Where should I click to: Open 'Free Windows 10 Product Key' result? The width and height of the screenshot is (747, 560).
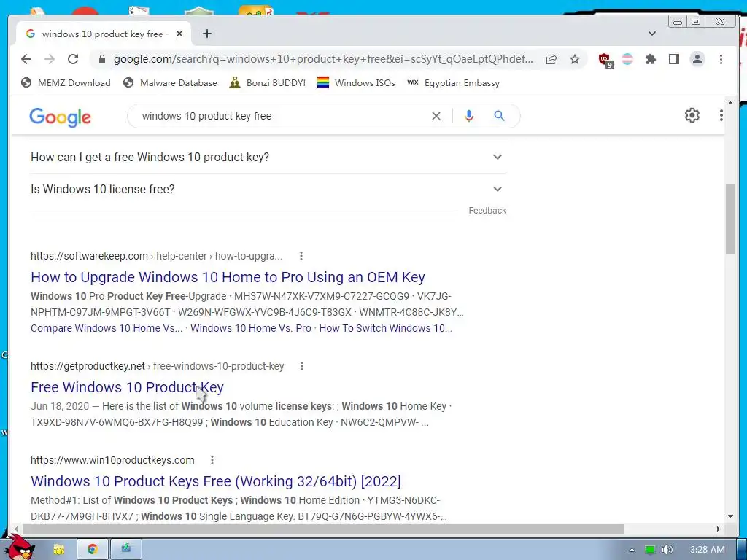point(127,387)
